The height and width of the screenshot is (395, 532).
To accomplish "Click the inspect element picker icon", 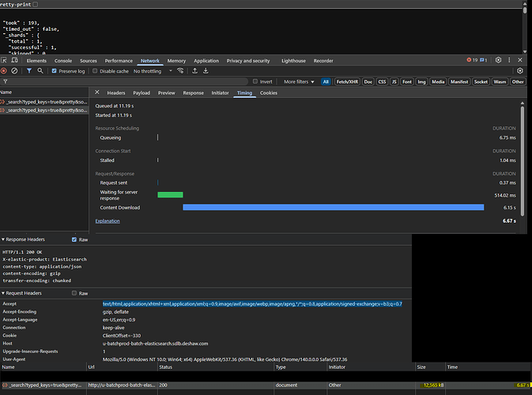I will (4, 60).
